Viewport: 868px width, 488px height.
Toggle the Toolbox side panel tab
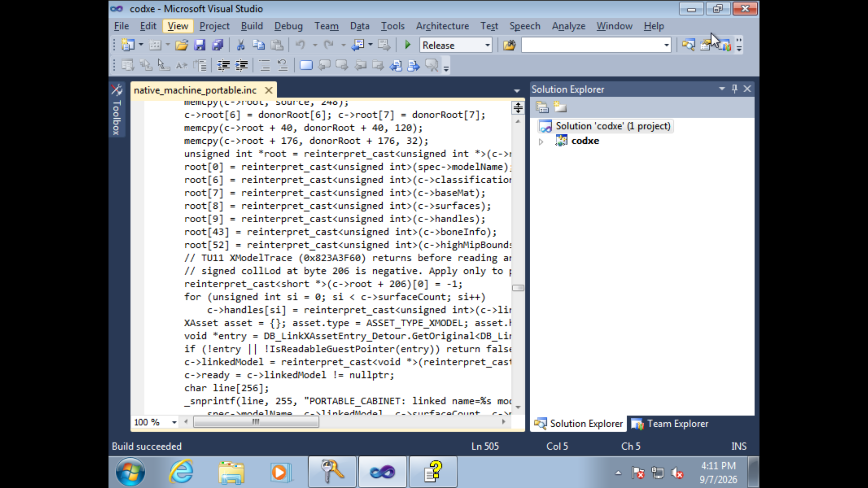tap(116, 110)
